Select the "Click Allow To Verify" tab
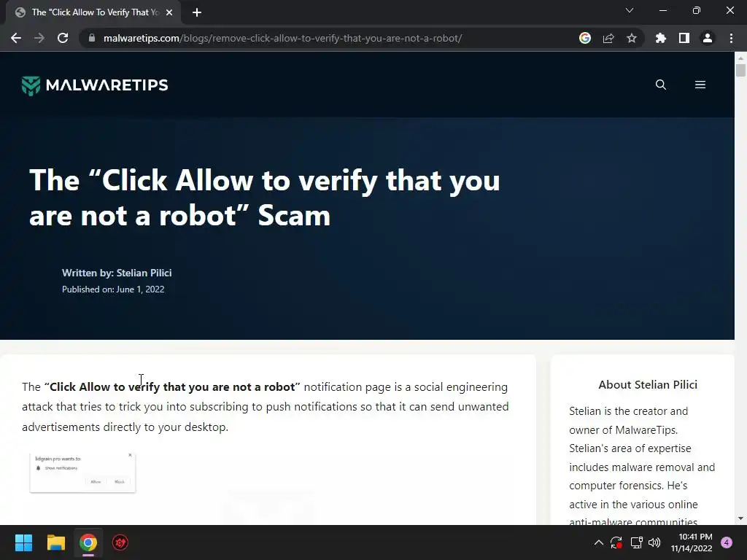Image resolution: width=747 pixels, height=560 pixels. tap(94, 12)
